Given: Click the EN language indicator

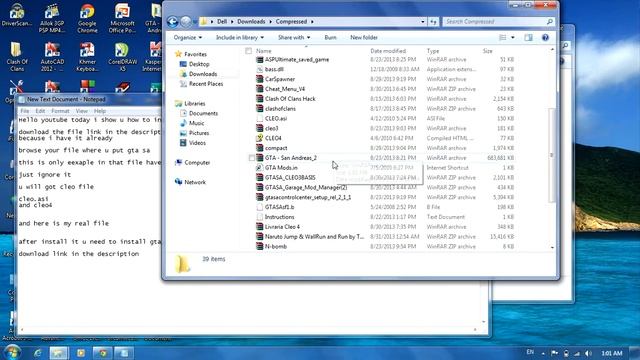Looking at the screenshot, I should click(530, 352).
